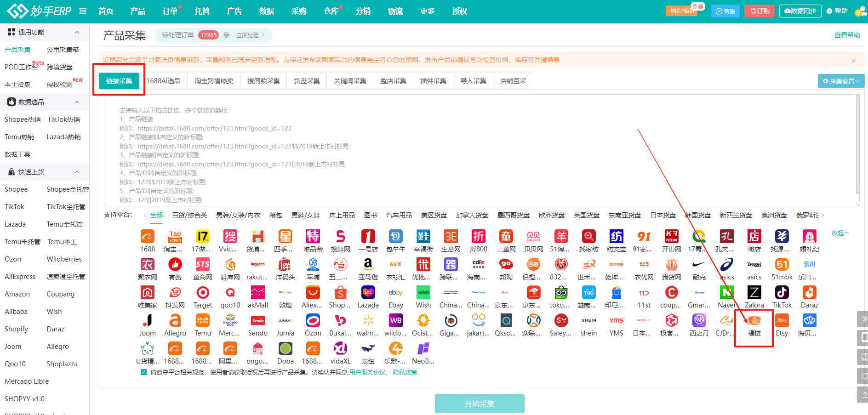The height and width of the screenshot is (415, 868).
Task: Click the 数据同步 button
Action: pos(800,11)
